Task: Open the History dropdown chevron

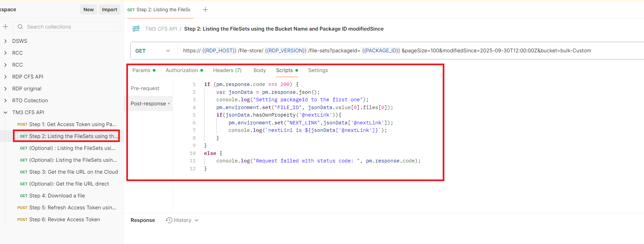Action: (197, 221)
